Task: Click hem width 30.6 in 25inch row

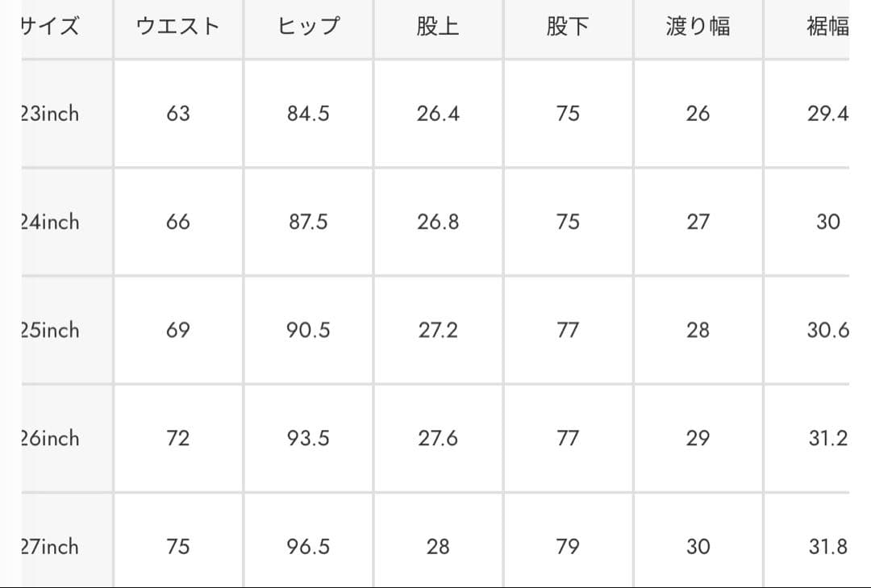Action: coord(827,330)
